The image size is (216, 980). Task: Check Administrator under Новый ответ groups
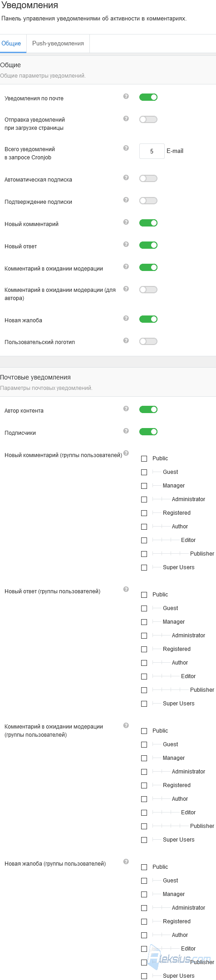[x=144, y=635]
